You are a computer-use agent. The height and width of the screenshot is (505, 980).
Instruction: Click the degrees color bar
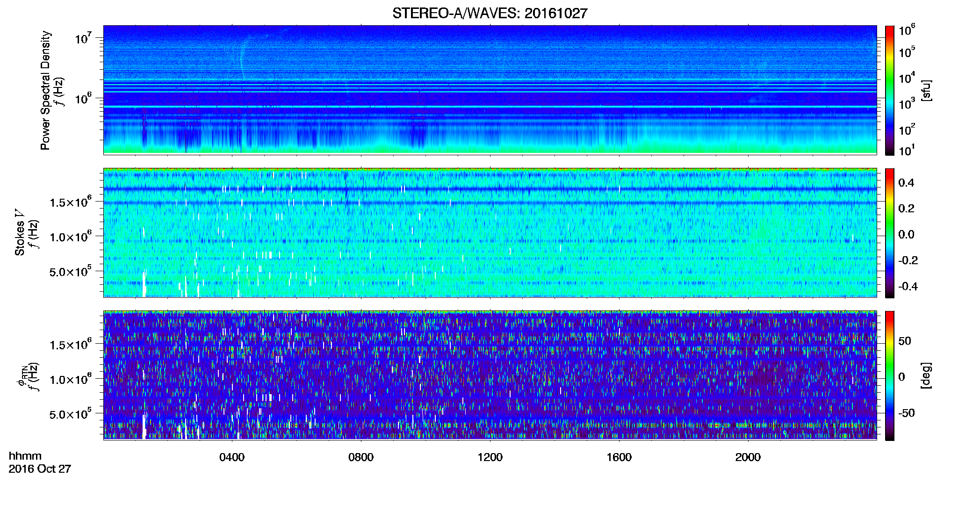tap(889, 375)
